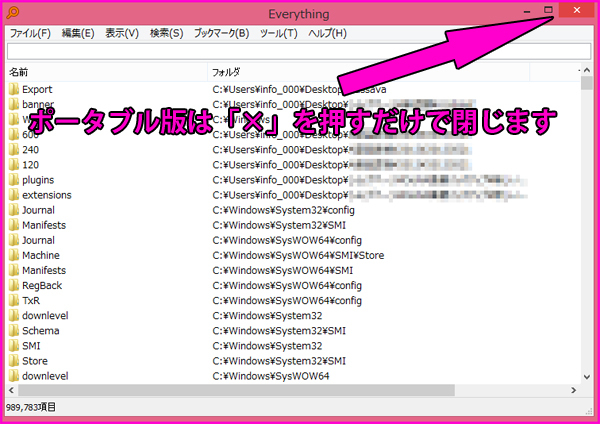Screen dimensions: 600x424
Task: Click folder path of SMI row
Action: 267,346
